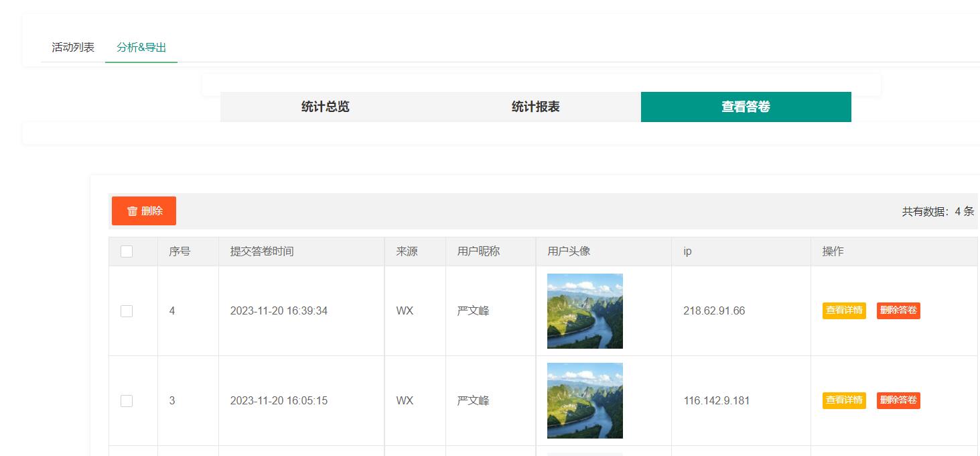Check the checkbox for row 3

(x=127, y=401)
